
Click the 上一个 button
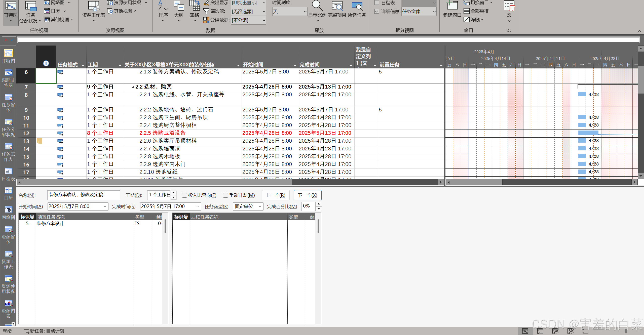(x=275, y=195)
